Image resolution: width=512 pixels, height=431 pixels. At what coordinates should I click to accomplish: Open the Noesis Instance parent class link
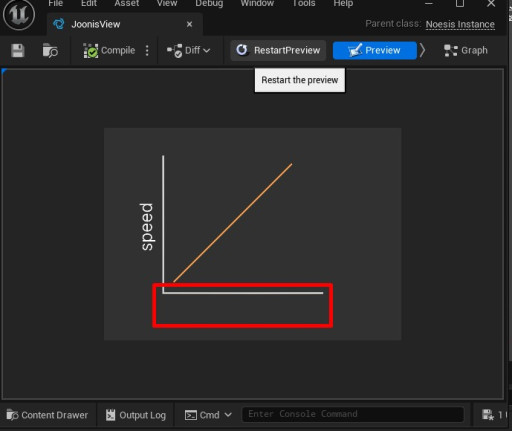click(460, 24)
